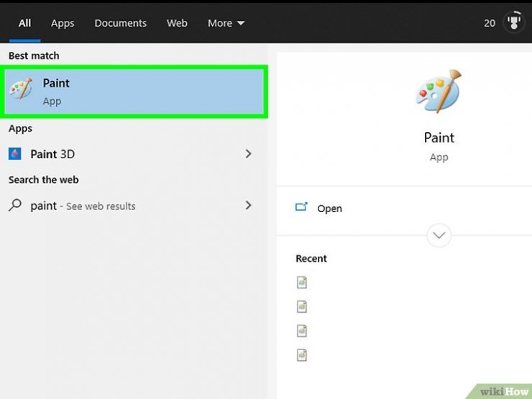The height and width of the screenshot is (399, 532).
Task: Click Open to launch Paint
Action: (329, 208)
